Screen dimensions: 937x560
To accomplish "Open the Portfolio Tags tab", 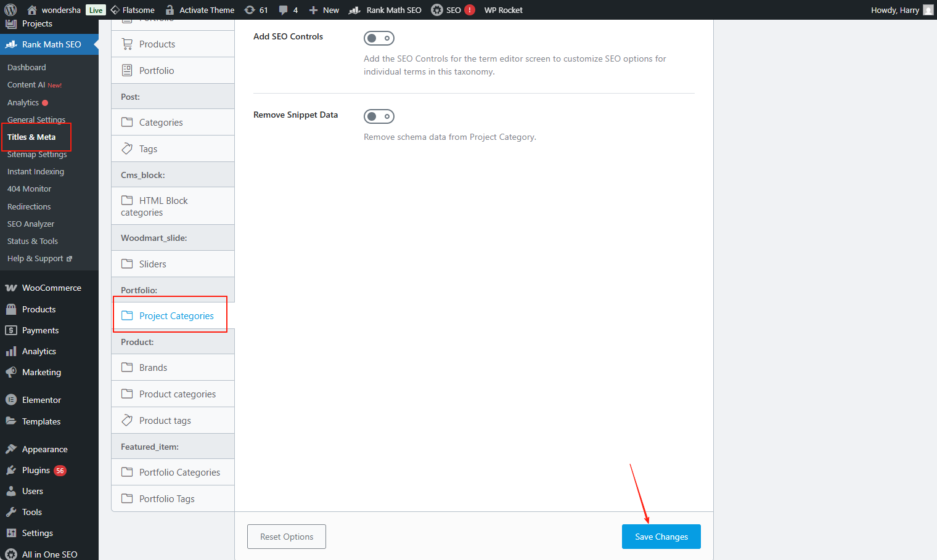I will [173, 498].
